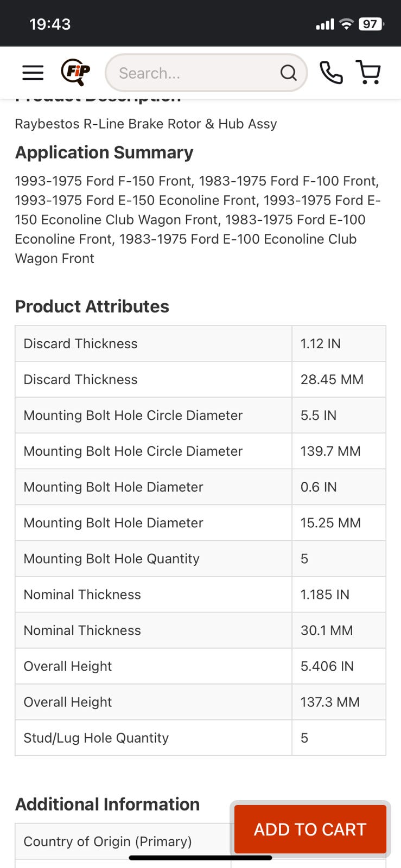Tap the phone call icon

pyautogui.click(x=330, y=73)
